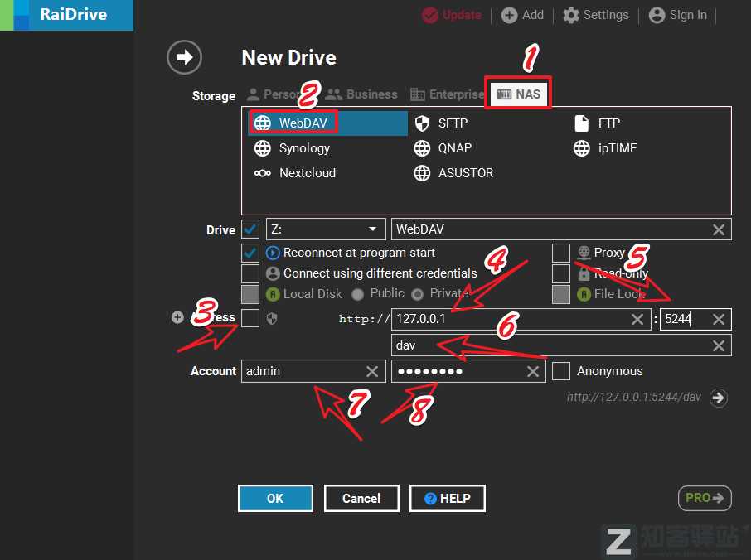Enable the Proxy checkbox

561,253
